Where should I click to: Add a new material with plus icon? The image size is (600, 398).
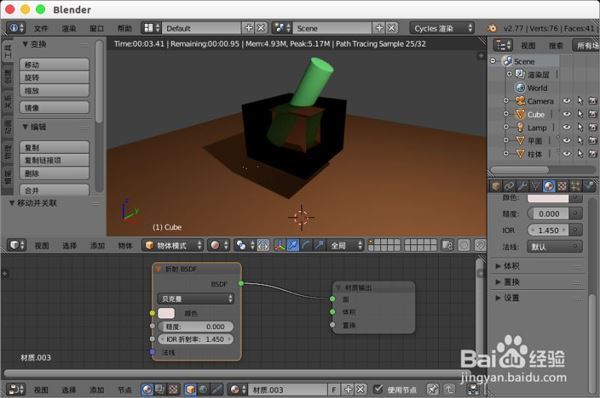click(x=348, y=390)
